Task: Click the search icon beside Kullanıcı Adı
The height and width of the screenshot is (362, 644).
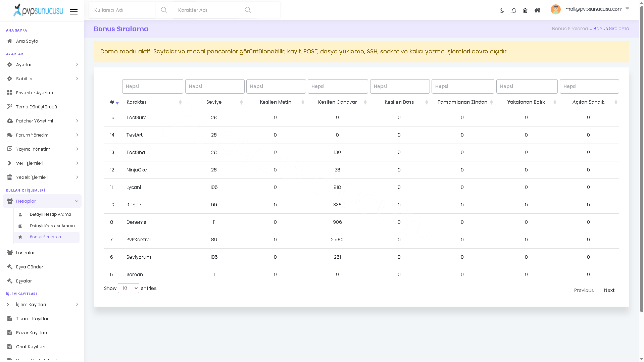Action: tap(164, 10)
